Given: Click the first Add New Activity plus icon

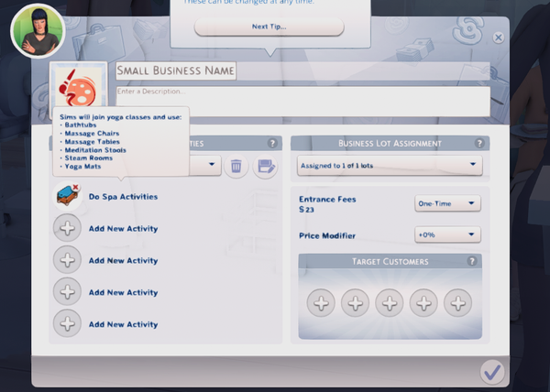Looking at the screenshot, I should (67, 229).
